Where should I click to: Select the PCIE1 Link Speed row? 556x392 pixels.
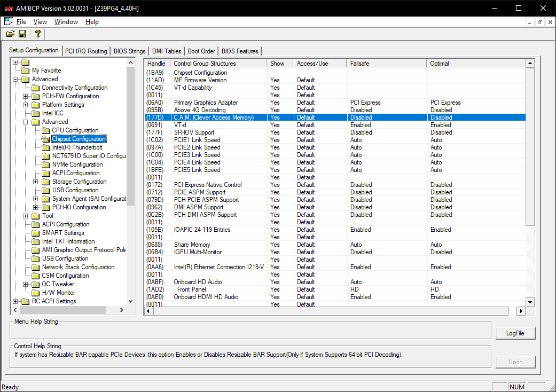point(335,140)
